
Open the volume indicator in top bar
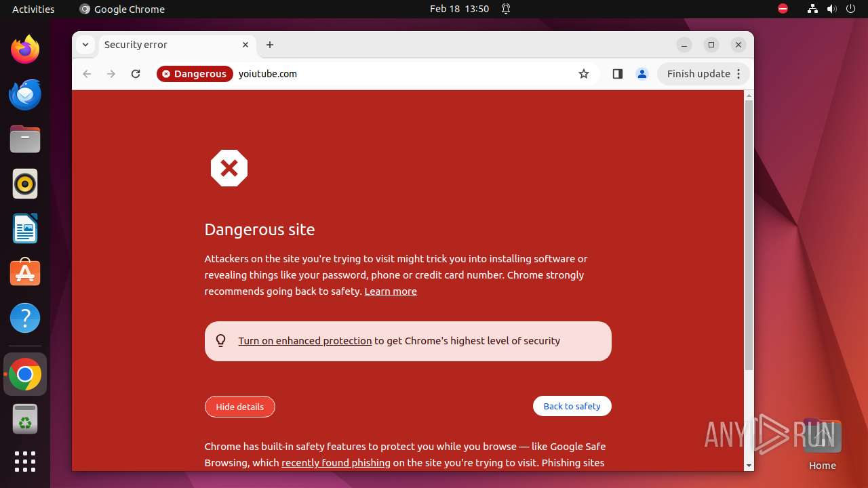(831, 9)
